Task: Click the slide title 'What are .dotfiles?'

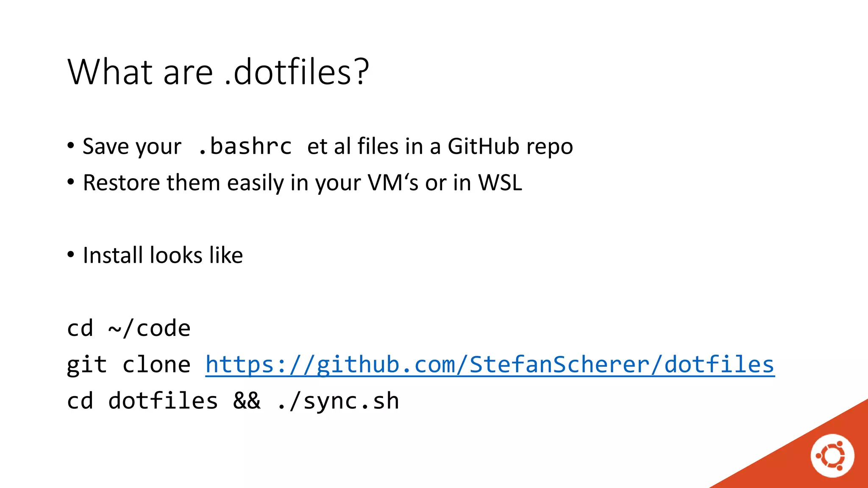Action: click(x=218, y=72)
